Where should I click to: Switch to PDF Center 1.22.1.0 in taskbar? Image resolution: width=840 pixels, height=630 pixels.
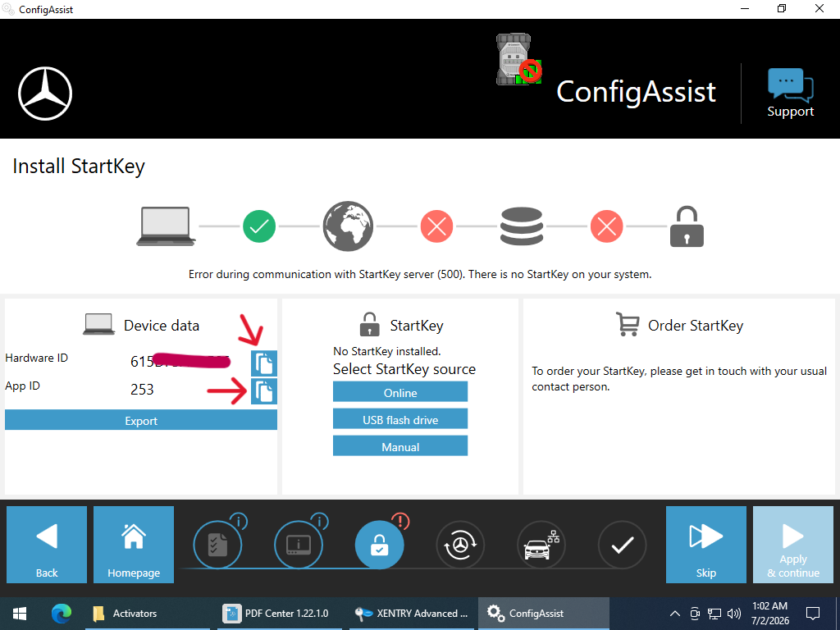pos(280,614)
